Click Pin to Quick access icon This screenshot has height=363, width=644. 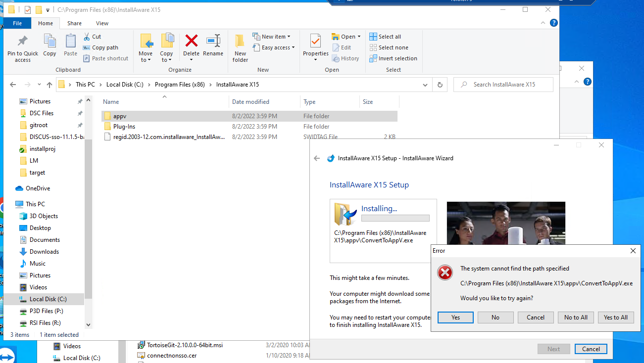point(22,42)
